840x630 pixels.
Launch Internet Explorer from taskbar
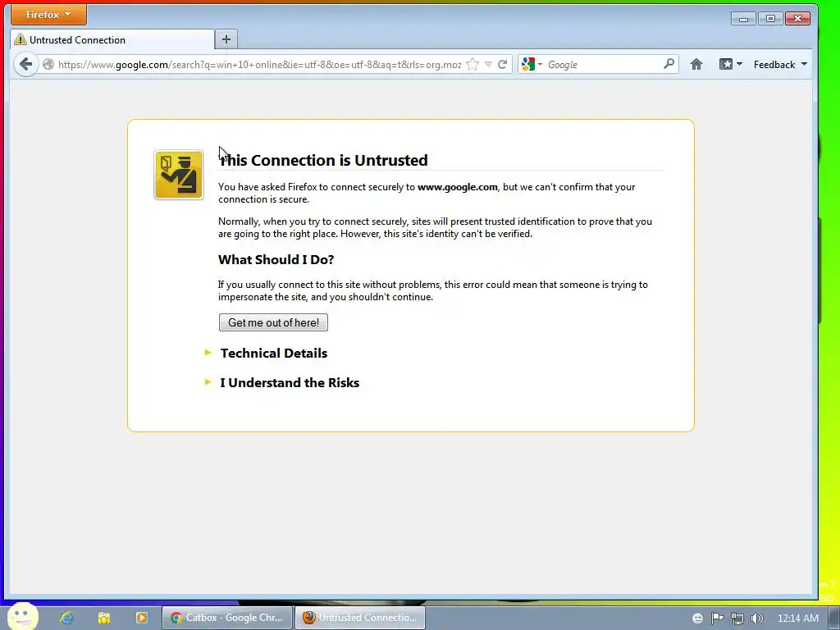click(66, 618)
